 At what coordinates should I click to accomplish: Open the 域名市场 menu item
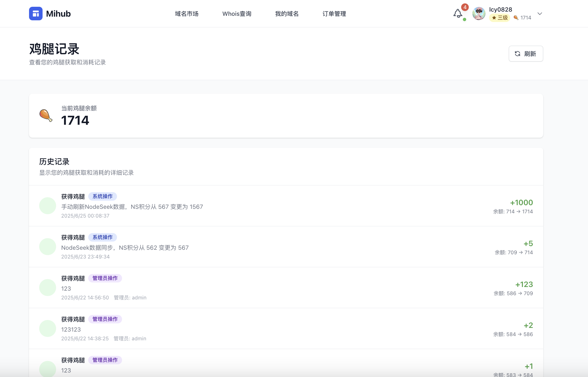(187, 14)
